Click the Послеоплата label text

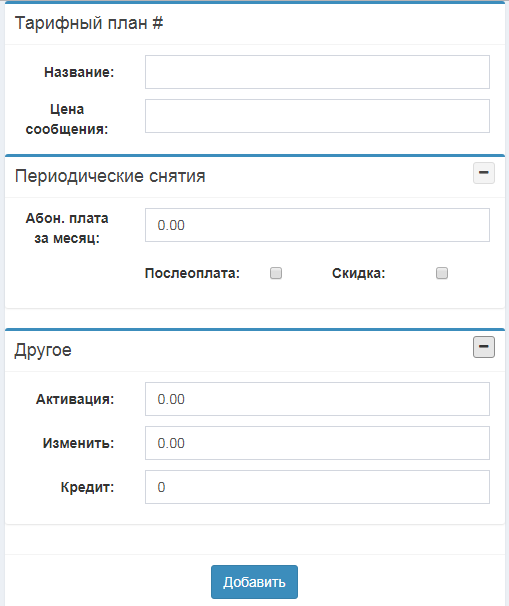pyautogui.click(x=192, y=273)
